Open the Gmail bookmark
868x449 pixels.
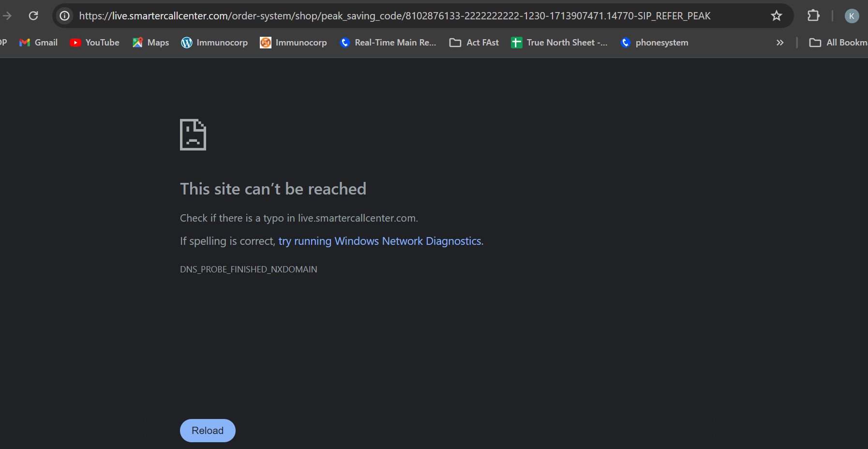pyautogui.click(x=39, y=43)
